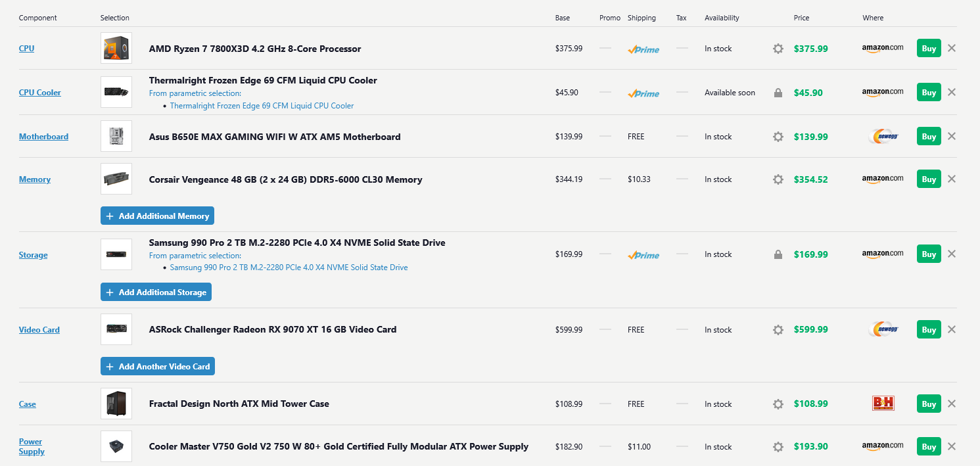Screen dimensions: 980x466
Task: Open the Power Supply component link
Action: pos(32,447)
